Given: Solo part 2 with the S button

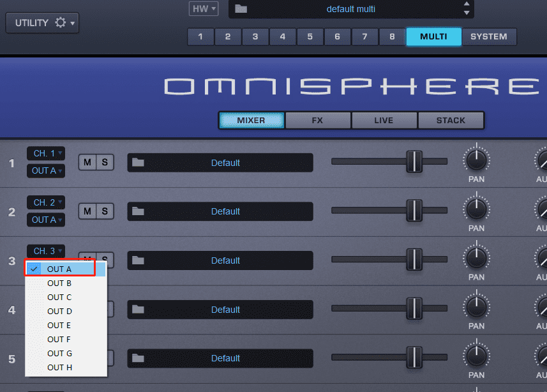Looking at the screenshot, I should pyautogui.click(x=105, y=211).
